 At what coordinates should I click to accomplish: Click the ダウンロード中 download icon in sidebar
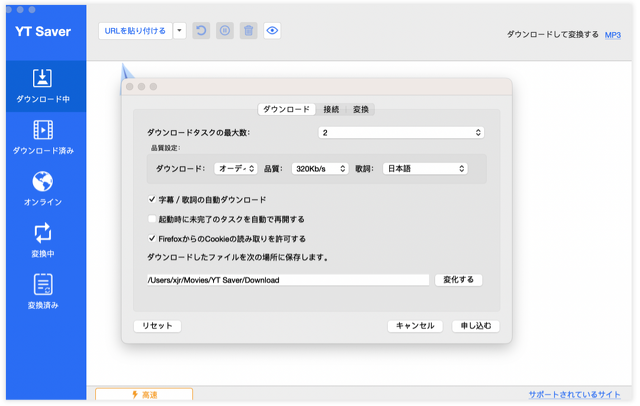43,79
